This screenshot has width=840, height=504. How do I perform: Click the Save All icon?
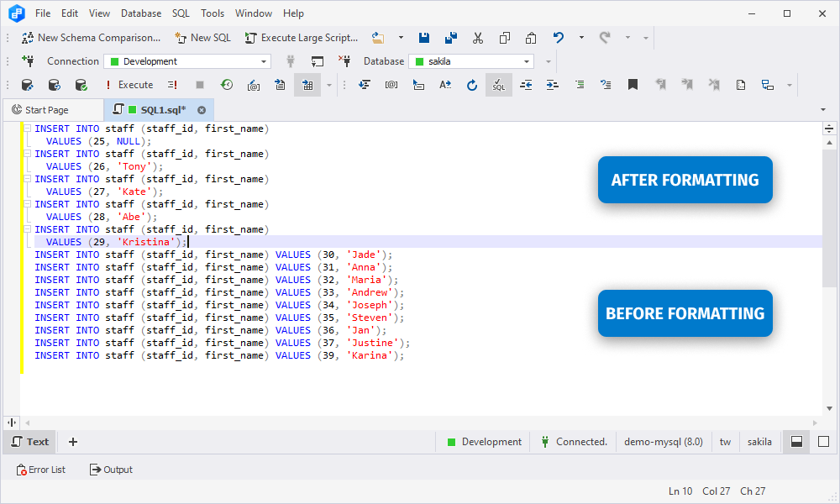click(451, 38)
